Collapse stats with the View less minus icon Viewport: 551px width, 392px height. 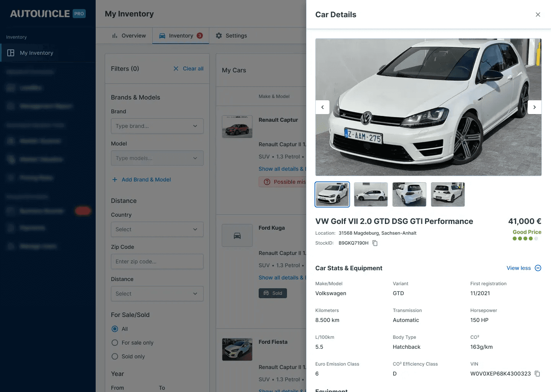click(x=538, y=268)
